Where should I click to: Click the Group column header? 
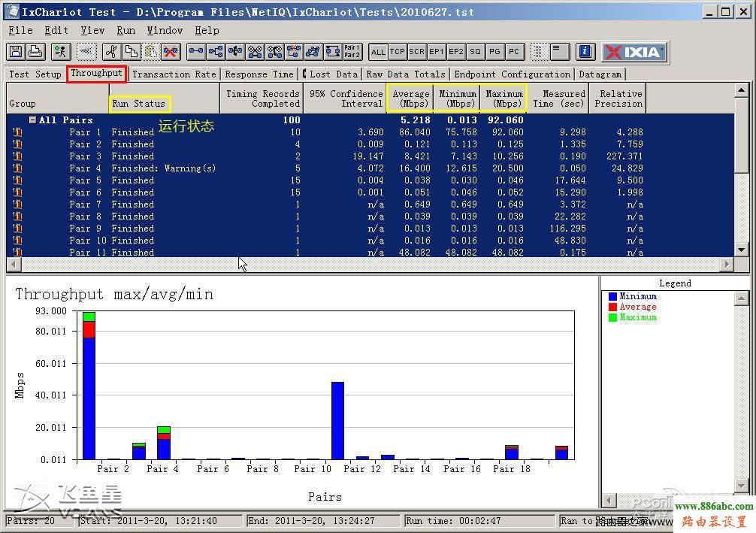(58, 98)
